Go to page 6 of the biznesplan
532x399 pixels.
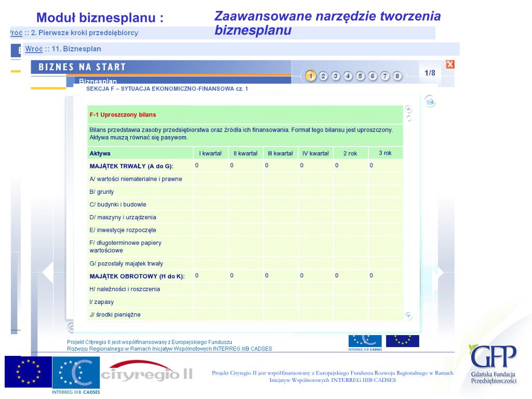point(372,76)
